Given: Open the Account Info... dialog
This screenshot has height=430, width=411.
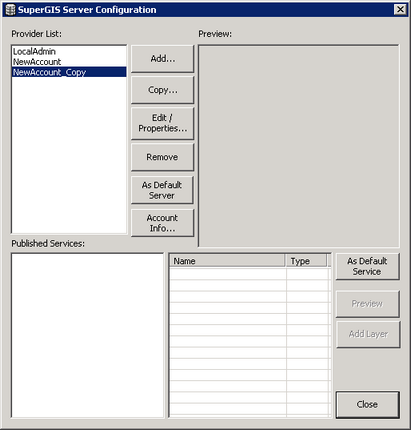Looking at the screenshot, I should click(162, 223).
